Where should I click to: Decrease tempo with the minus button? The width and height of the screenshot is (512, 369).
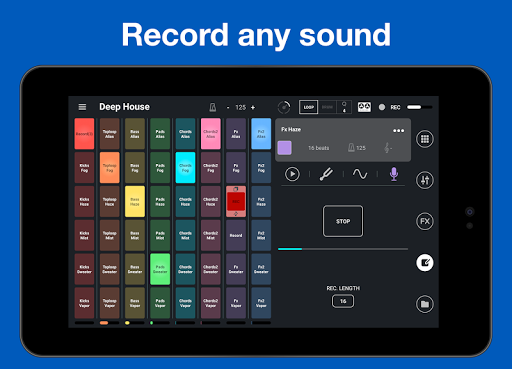228,107
